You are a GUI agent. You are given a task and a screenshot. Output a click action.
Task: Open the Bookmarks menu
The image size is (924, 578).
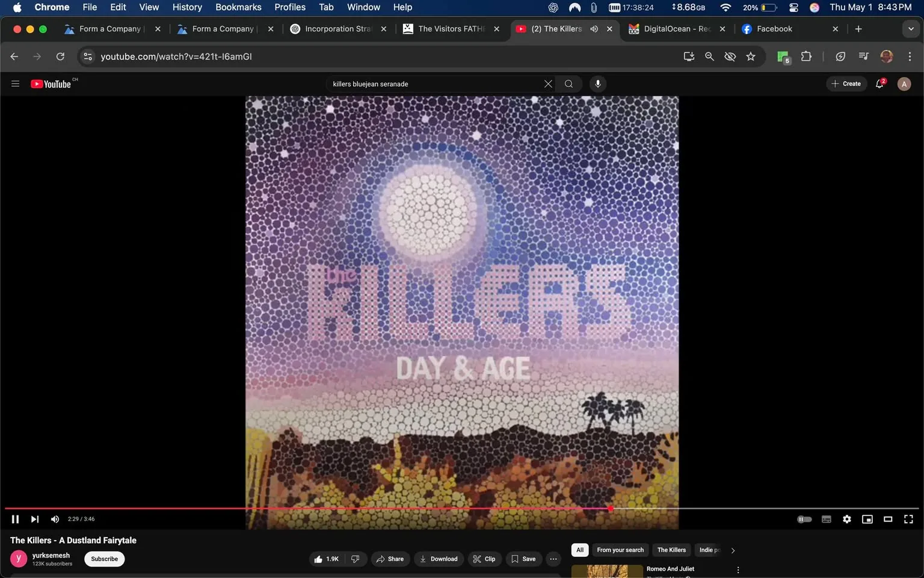pos(238,7)
